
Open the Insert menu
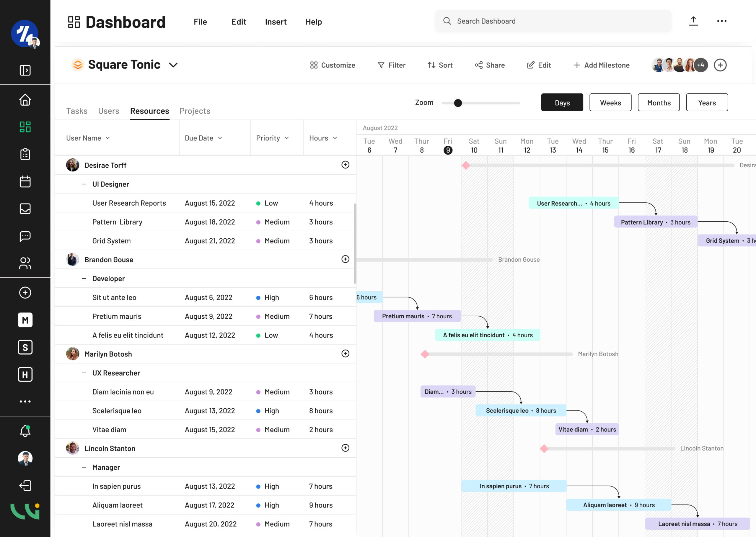click(x=276, y=22)
